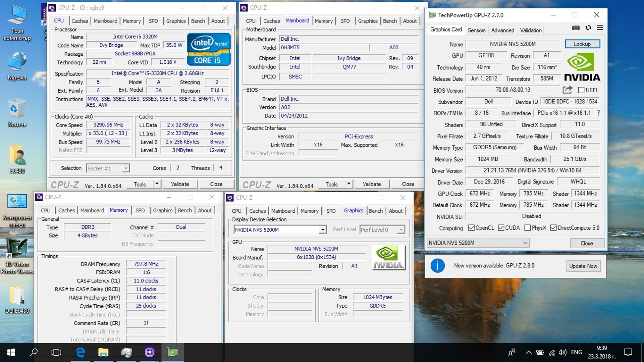Open the GPU-Z hamburger menu
644x362 pixels.
600,28
